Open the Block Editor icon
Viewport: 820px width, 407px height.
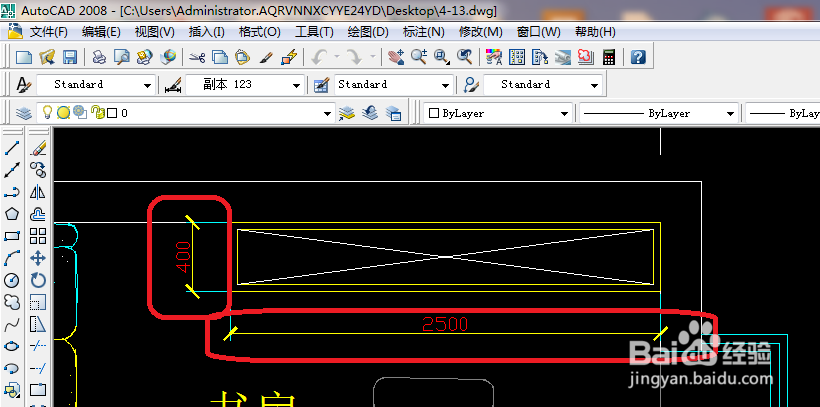coord(289,57)
